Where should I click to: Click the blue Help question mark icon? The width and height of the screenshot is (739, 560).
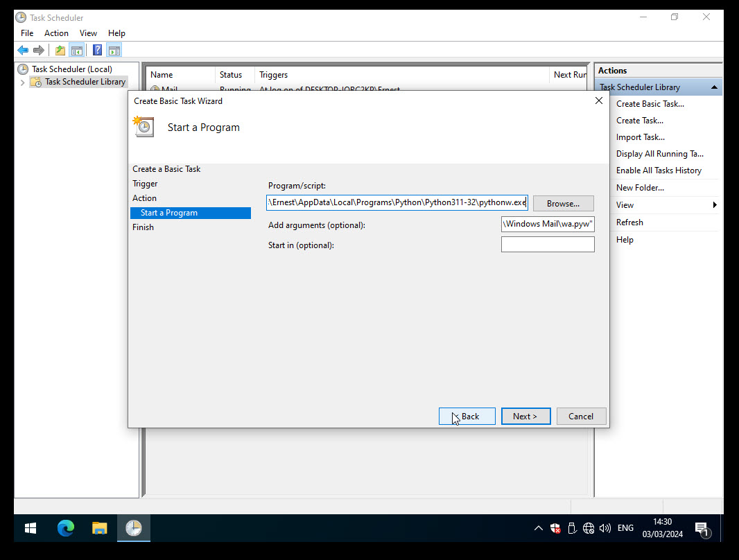point(97,50)
